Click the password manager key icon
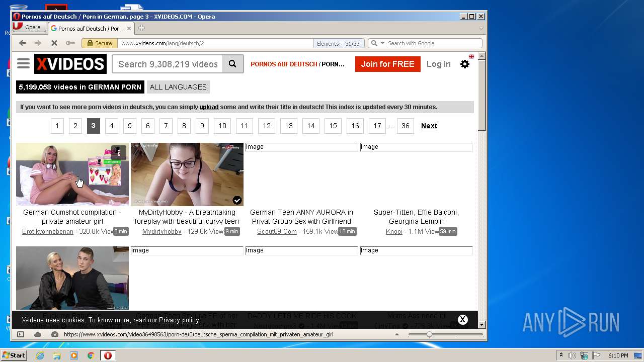 [x=70, y=43]
